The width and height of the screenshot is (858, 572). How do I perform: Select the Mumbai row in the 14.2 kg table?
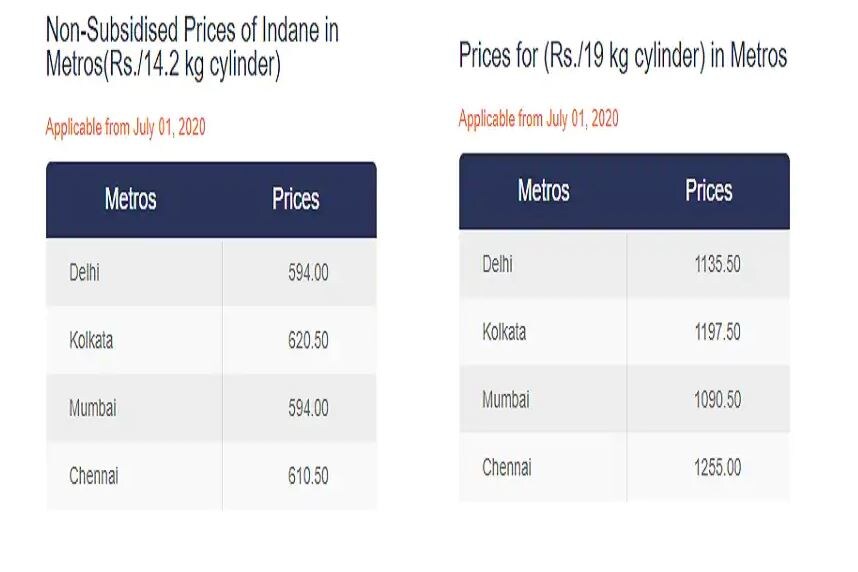coord(211,408)
